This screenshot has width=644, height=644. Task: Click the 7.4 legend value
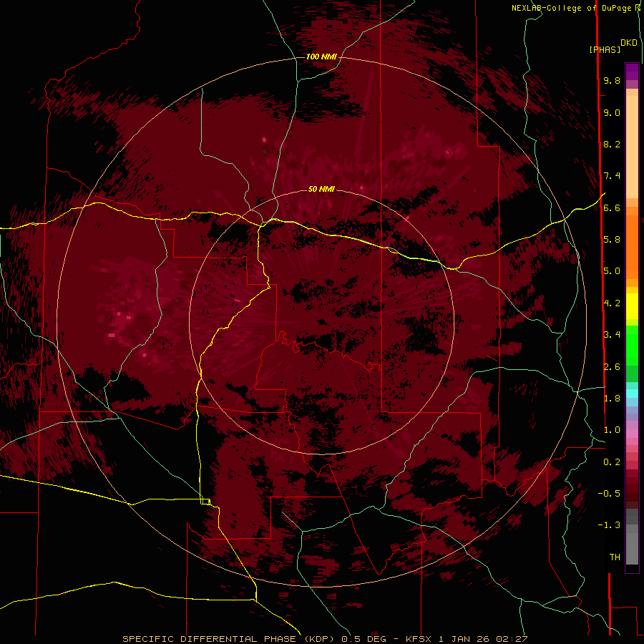tap(612, 176)
